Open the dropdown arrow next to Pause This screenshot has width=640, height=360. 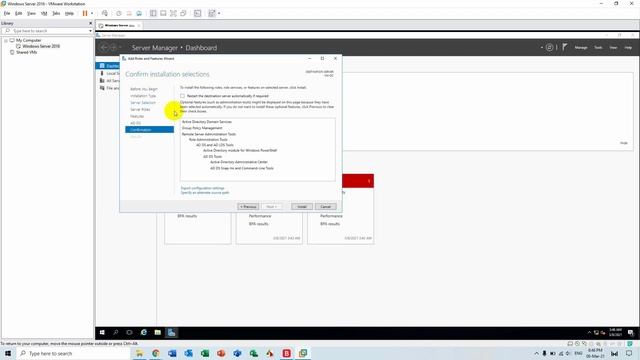[x=92, y=13]
